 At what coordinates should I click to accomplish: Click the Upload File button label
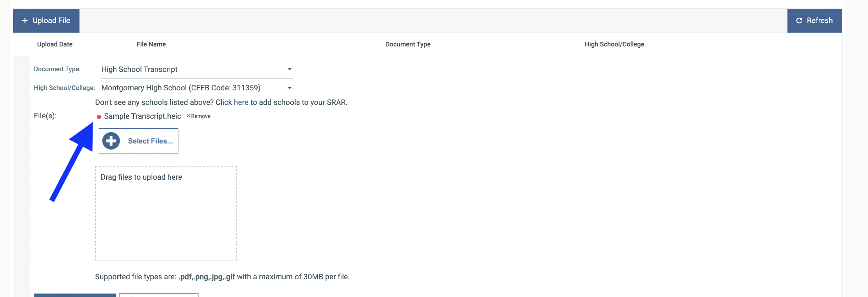click(x=51, y=21)
